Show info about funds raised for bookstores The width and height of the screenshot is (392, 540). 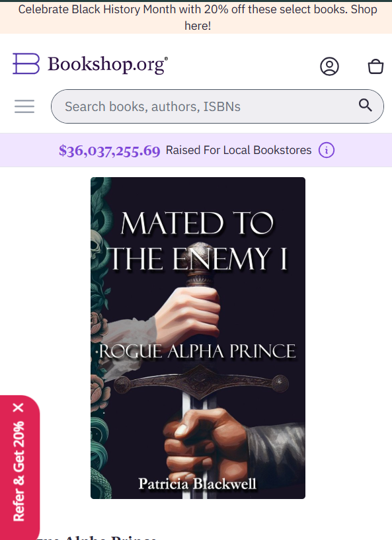[x=326, y=150]
